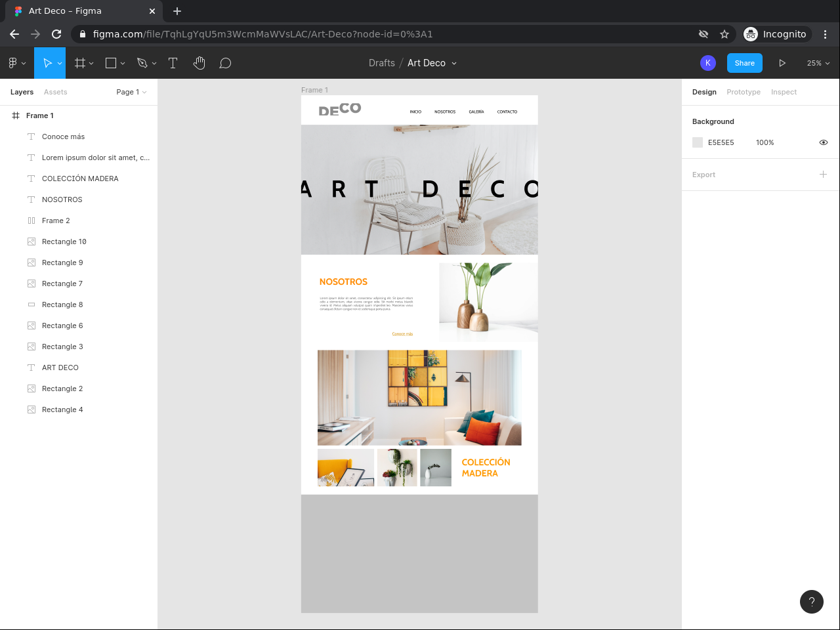Switch to the Inspect tab
Screen dimensions: 840x630
coord(784,92)
